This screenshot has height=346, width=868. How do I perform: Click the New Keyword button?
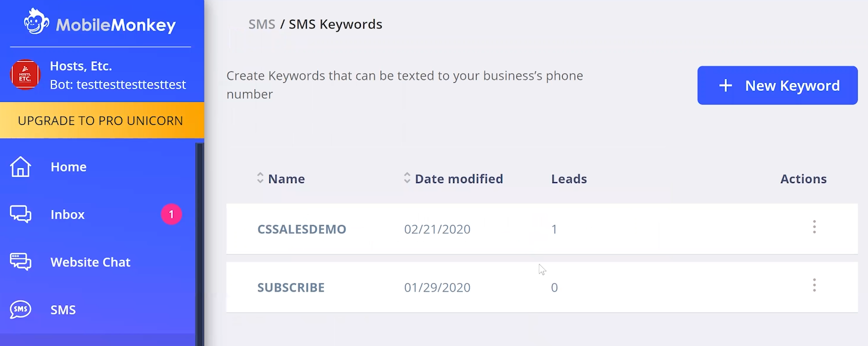click(777, 86)
